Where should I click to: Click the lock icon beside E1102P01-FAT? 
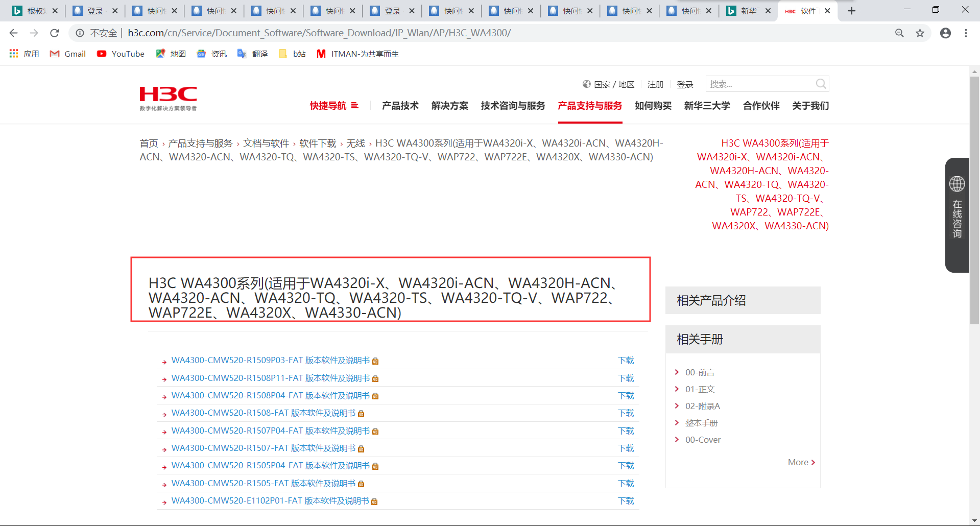pos(374,501)
